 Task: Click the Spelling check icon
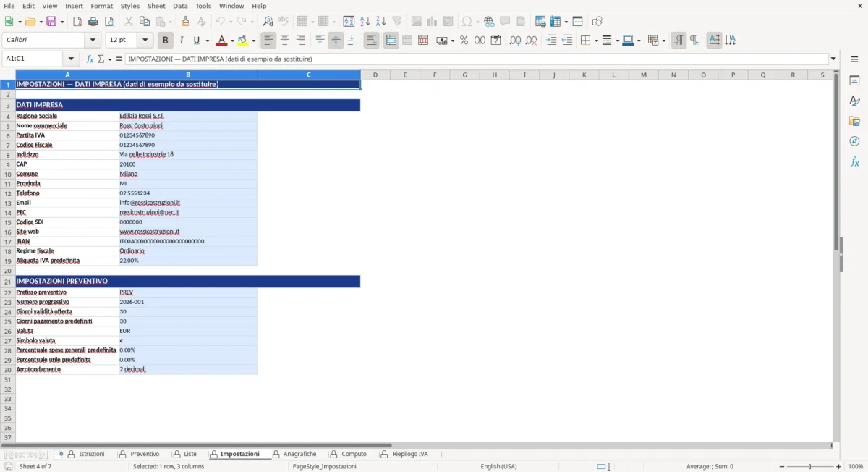click(x=284, y=22)
